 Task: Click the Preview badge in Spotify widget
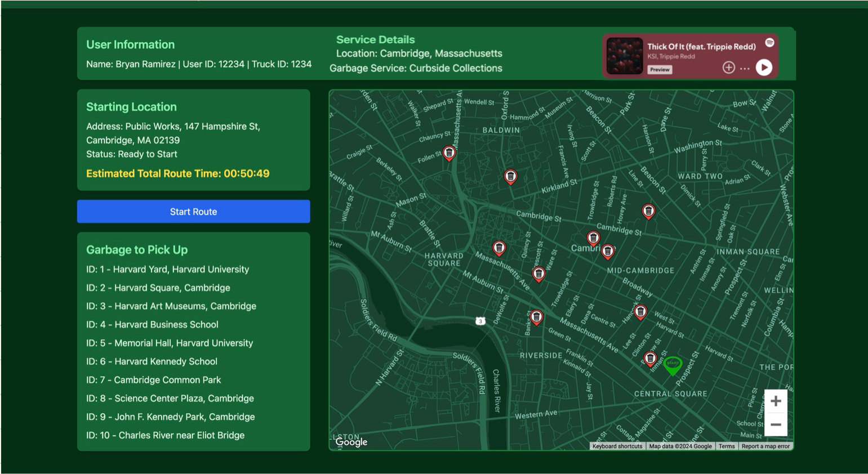pyautogui.click(x=660, y=70)
